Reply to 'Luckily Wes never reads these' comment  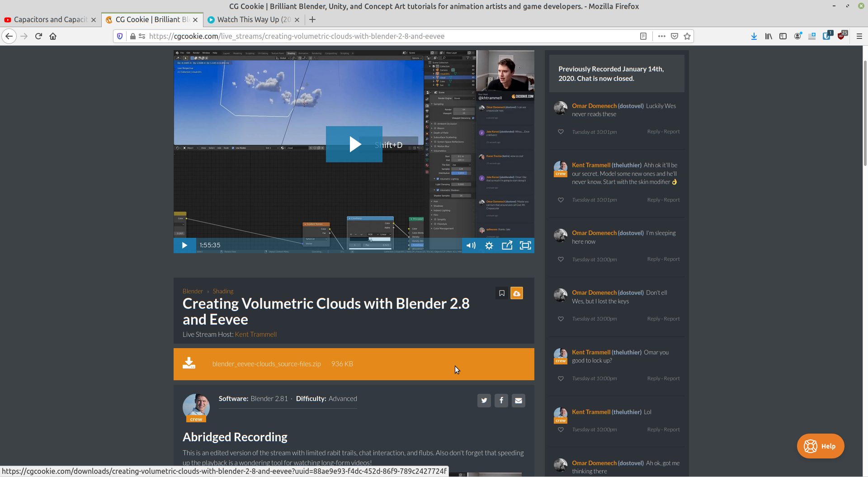click(654, 132)
